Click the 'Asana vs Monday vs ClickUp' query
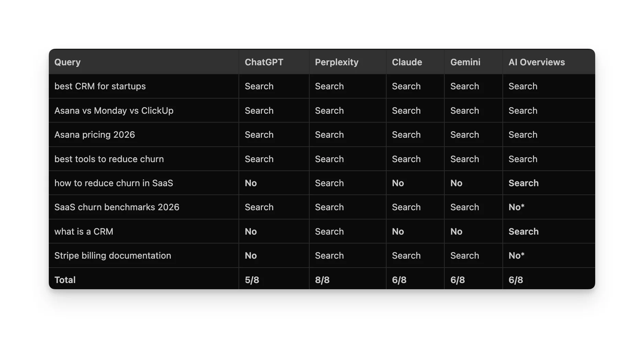The height and width of the screenshot is (338, 644). point(114,111)
